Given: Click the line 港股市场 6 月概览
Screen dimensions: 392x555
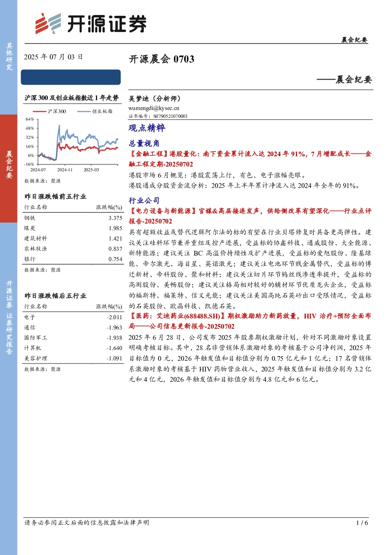Looking at the screenshot, I should click(x=217, y=175).
